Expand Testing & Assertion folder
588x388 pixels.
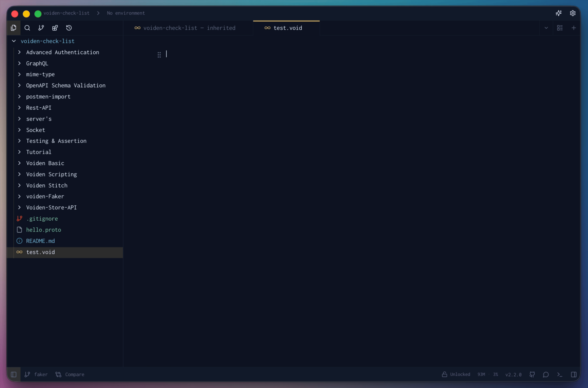[x=65, y=141]
